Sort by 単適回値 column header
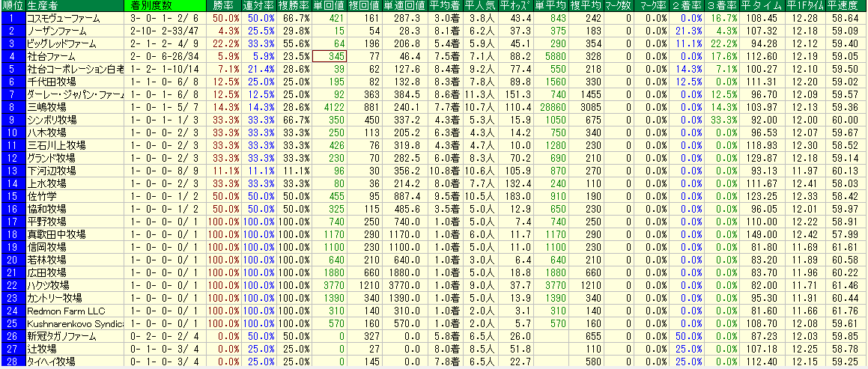Image resolution: width=868 pixels, height=369 pixels. click(x=406, y=6)
